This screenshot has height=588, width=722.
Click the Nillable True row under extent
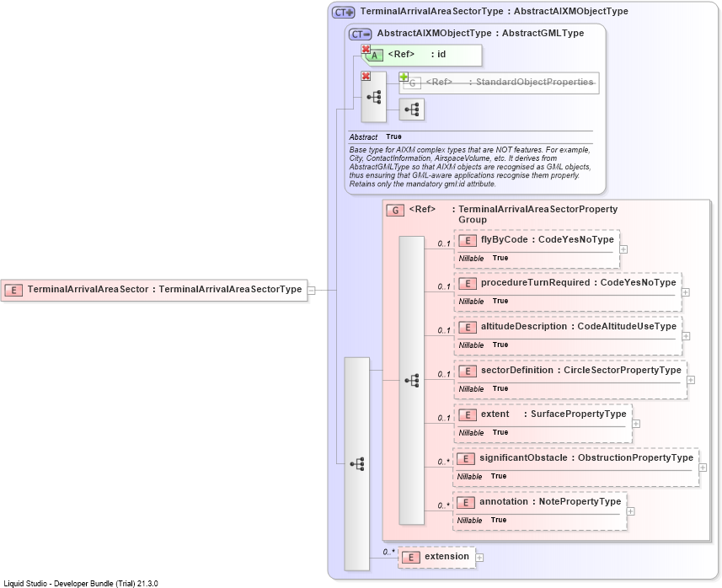(484, 433)
